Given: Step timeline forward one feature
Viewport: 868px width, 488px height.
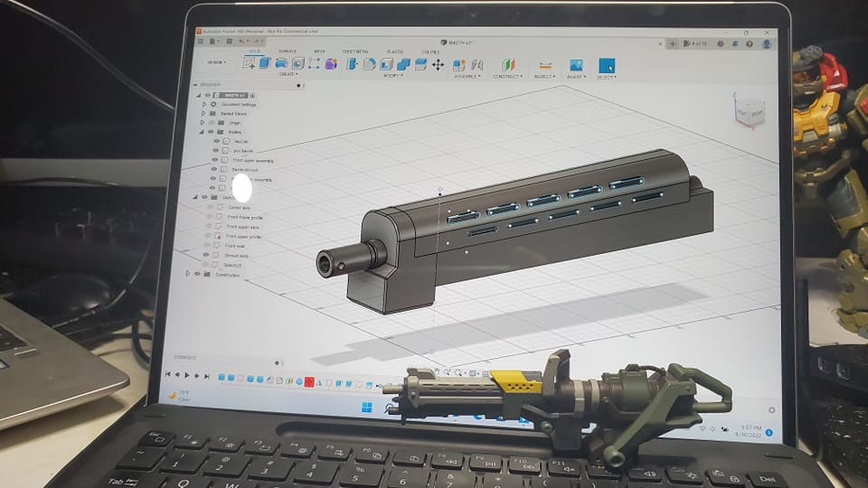Looking at the screenshot, I should click(x=196, y=375).
